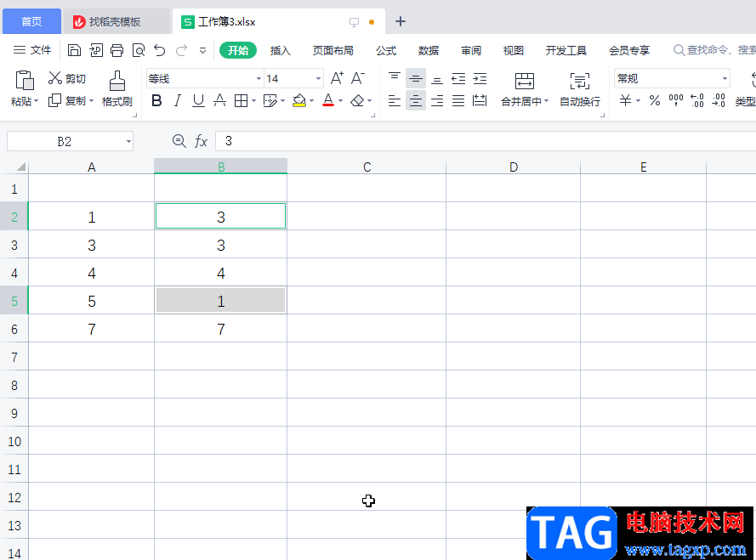Image resolution: width=756 pixels, height=560 pixels.
Task: Switch to the 页面布局 tab
Action: coord(333,50)
